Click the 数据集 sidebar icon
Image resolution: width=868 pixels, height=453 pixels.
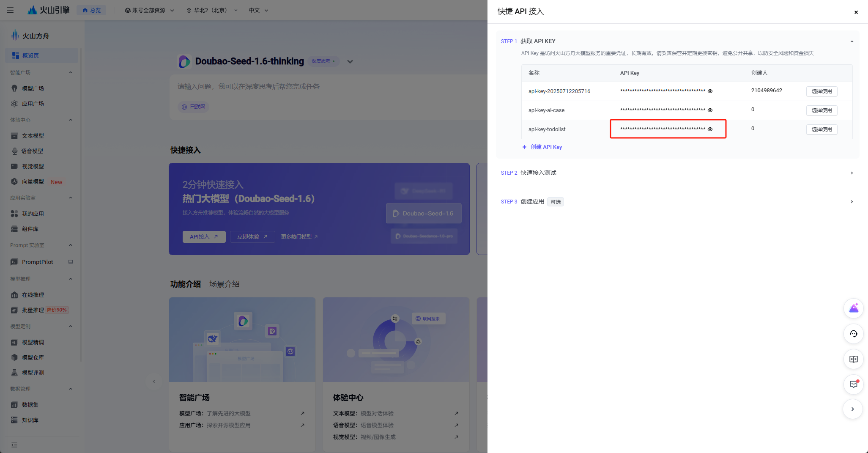(14, 405)
